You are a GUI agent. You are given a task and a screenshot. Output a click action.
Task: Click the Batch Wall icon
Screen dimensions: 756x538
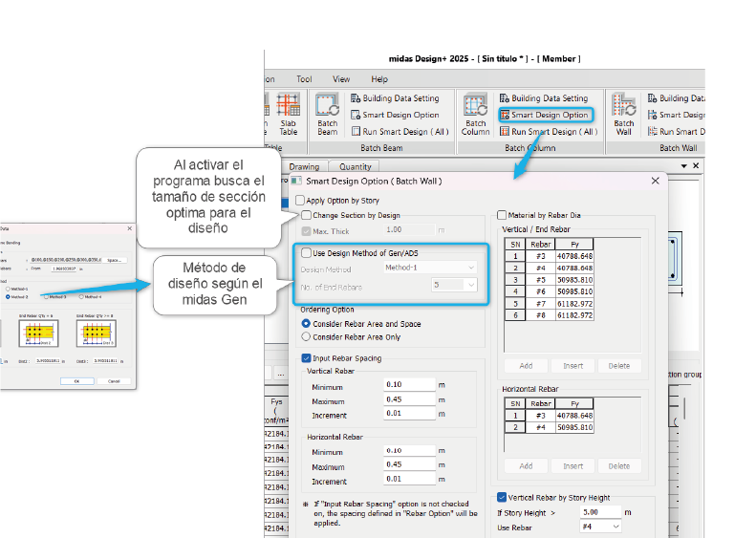(x=624, y=114)
